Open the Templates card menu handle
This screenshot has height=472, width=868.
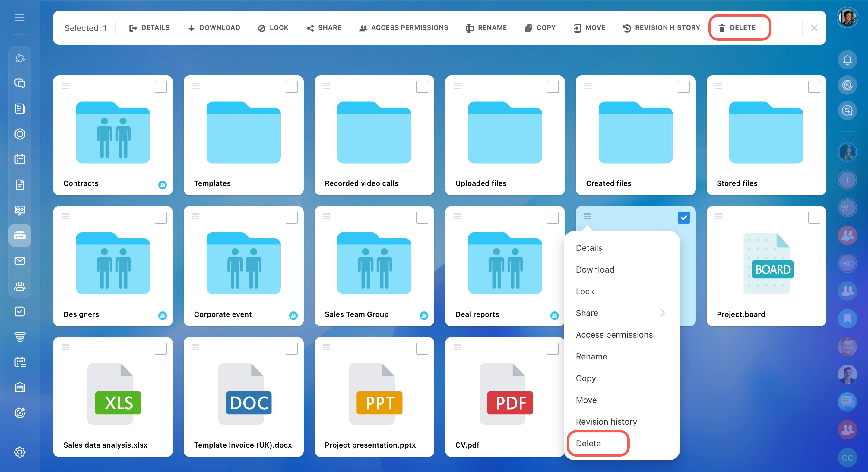196,86
